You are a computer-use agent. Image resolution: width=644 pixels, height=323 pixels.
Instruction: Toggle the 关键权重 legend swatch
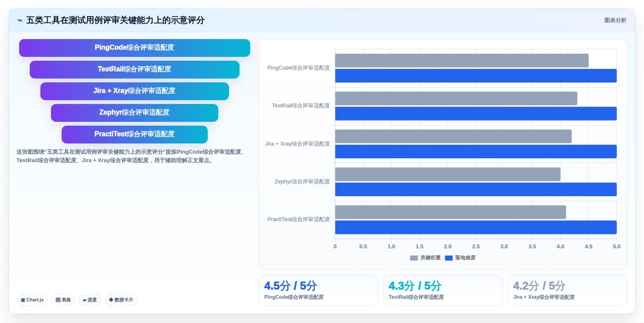coord(414,258)
